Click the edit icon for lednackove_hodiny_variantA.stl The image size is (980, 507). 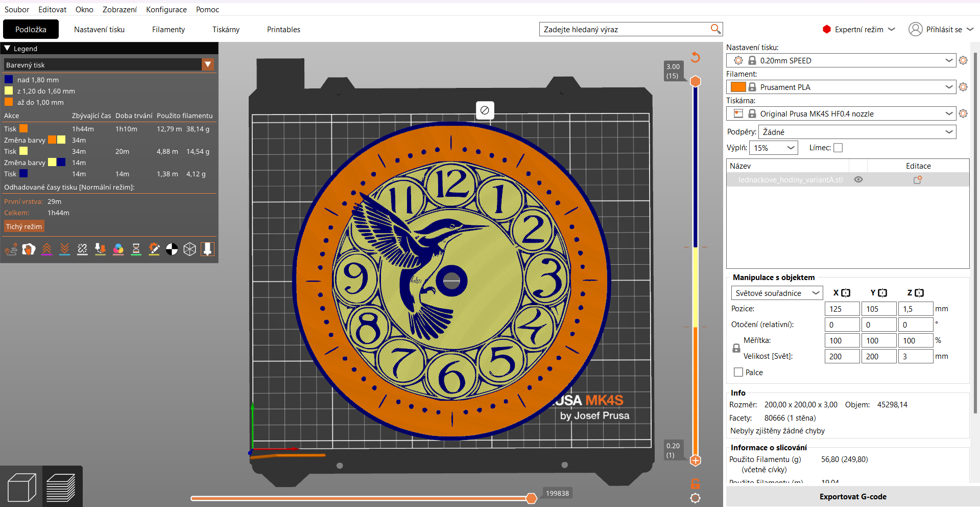pyautogui.click(x=918, y=180)
